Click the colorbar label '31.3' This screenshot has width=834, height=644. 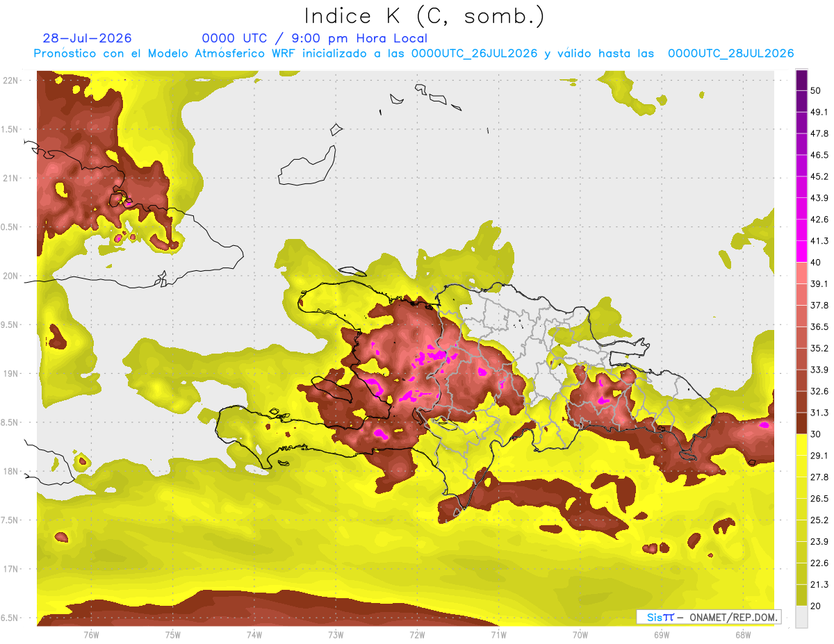(x=819, y=413)
